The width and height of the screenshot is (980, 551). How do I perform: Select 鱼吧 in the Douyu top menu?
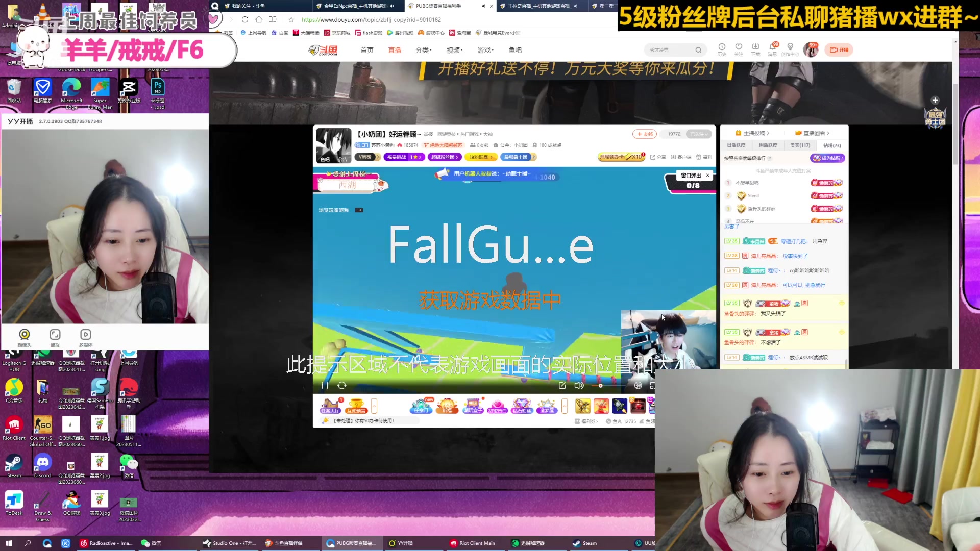(514, 49)
